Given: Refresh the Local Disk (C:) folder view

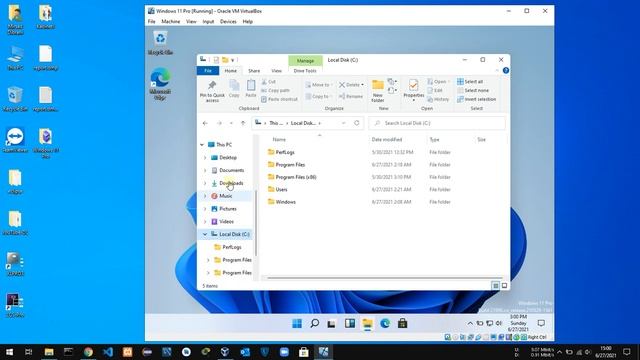Looking at the screenshot, I should [x=357, y=123].
